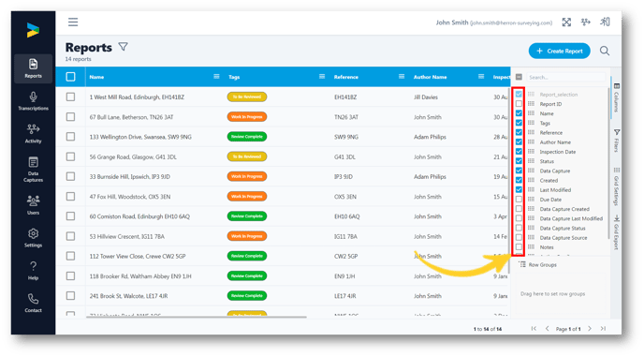
Task: Switch to the Filters side tab
Action: [x=617, y=141]
